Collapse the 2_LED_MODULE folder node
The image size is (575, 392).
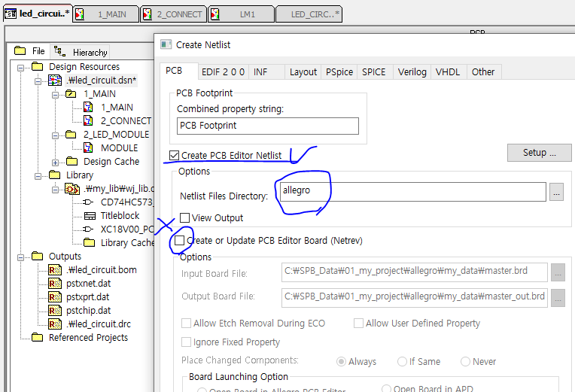[x=56, y=135]
